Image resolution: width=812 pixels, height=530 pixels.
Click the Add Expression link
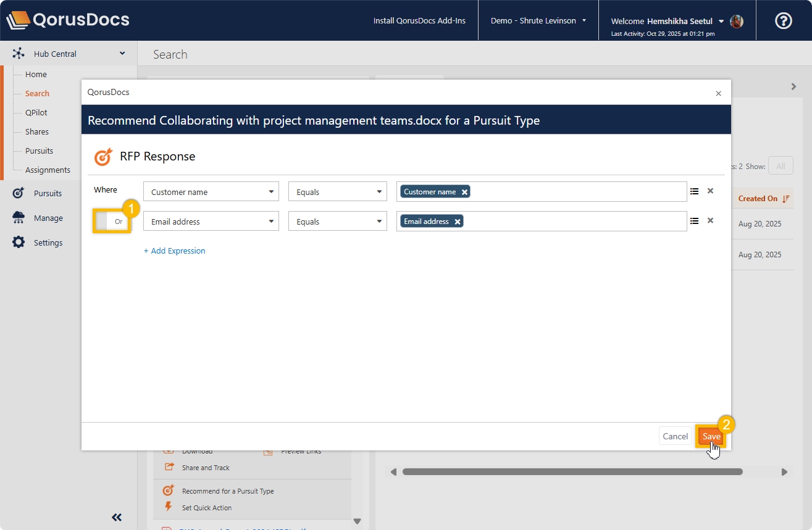[x=175, y=251]
